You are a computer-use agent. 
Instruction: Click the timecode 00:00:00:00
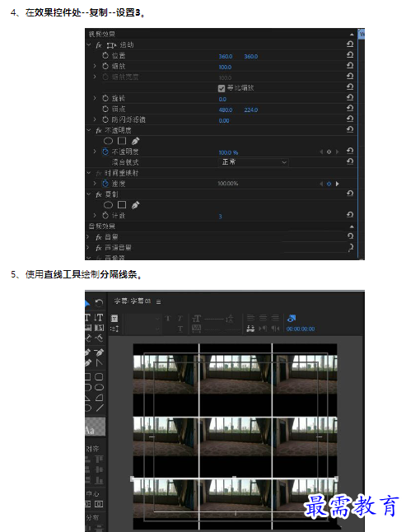(301, 329)
